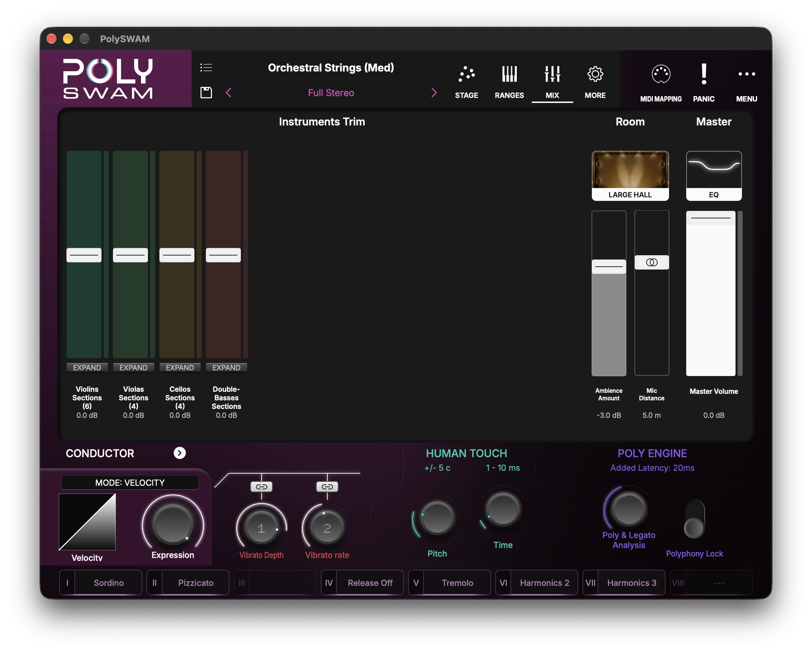The height and width of the screenshot is (652, 812).
Task: Click the Human Touch Time knob
Action: tap(503, 509)
